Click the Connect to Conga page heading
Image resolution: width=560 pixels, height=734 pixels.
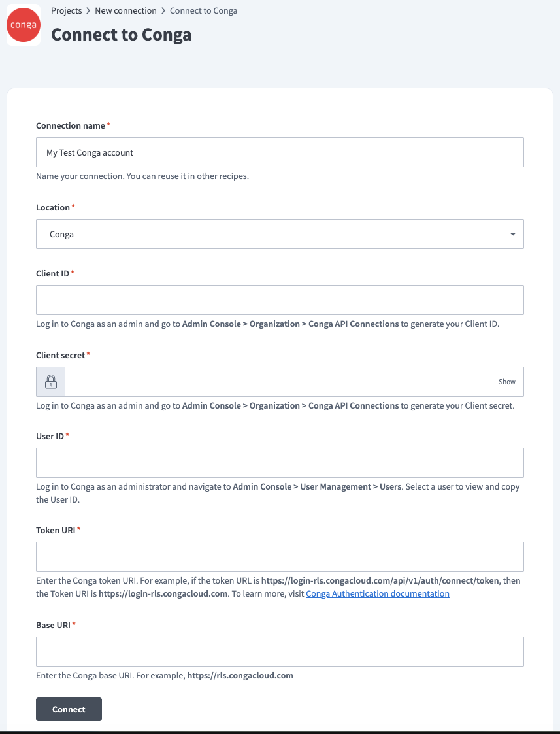pos(121,34)
